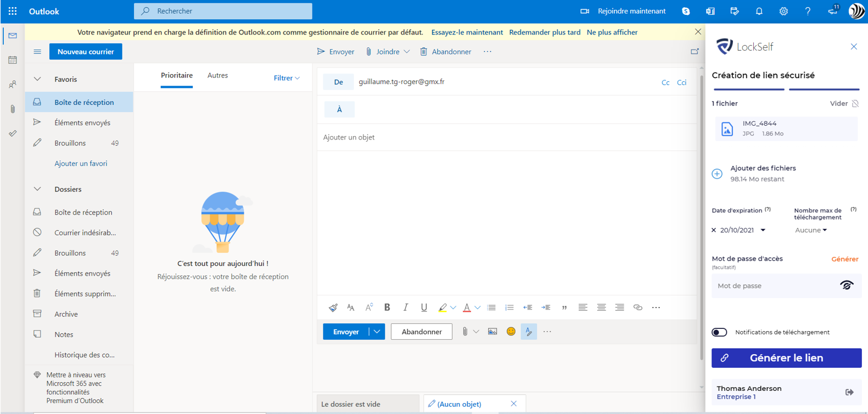The width and height of the screenshot is (868, 414).
Task: Collapse the Favoris section
Action: pos(37,79)
